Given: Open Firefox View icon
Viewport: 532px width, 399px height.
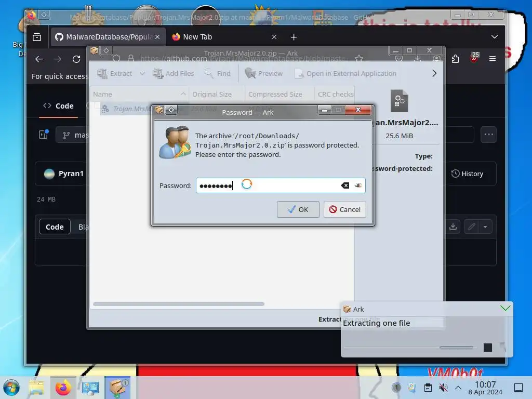Looking at the screenshot, I should pos(37,37).
